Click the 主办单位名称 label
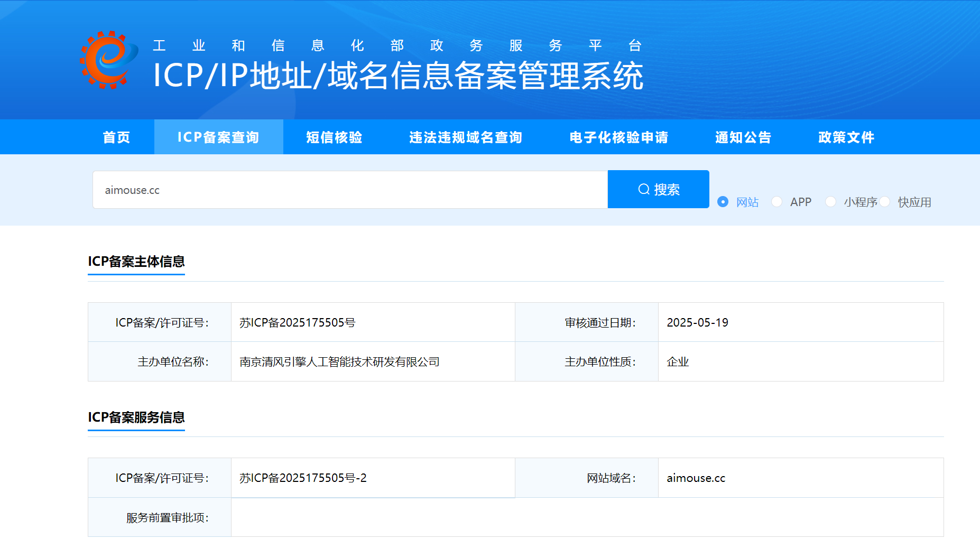This screenshot has width=980, height=558. tap(173, 362)
